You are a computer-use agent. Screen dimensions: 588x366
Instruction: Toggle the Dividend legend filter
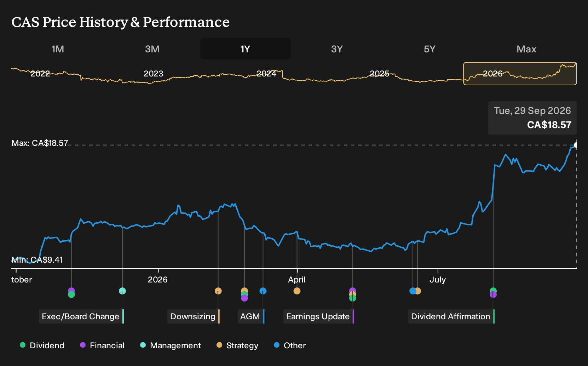coord(42,345)
